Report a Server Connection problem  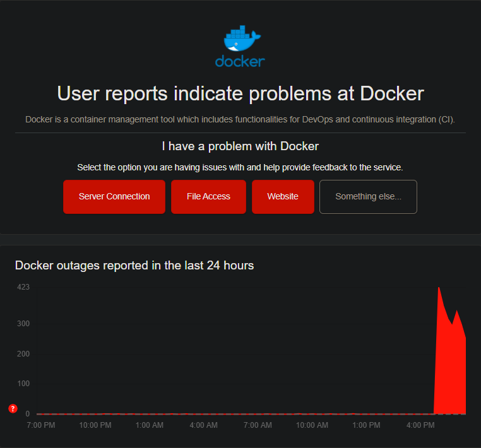click(x=114, y=197)
